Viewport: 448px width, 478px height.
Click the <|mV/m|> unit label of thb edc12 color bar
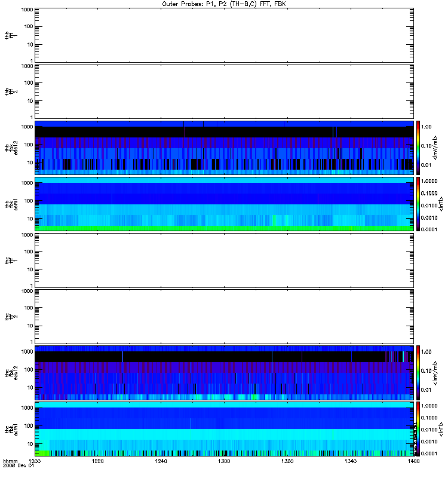tap(435, 148)
